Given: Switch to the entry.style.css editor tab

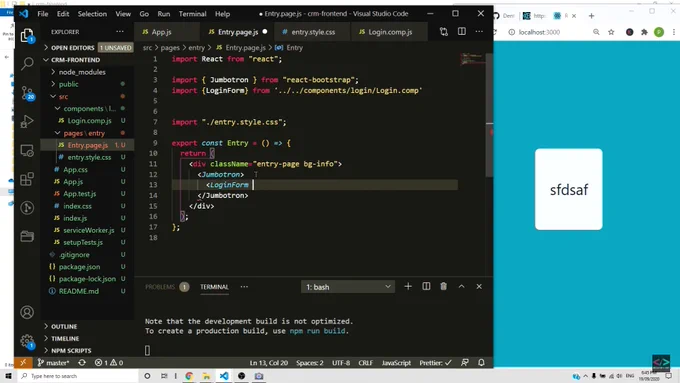Looking at the screenshot, I should click(x=313, y=32).
